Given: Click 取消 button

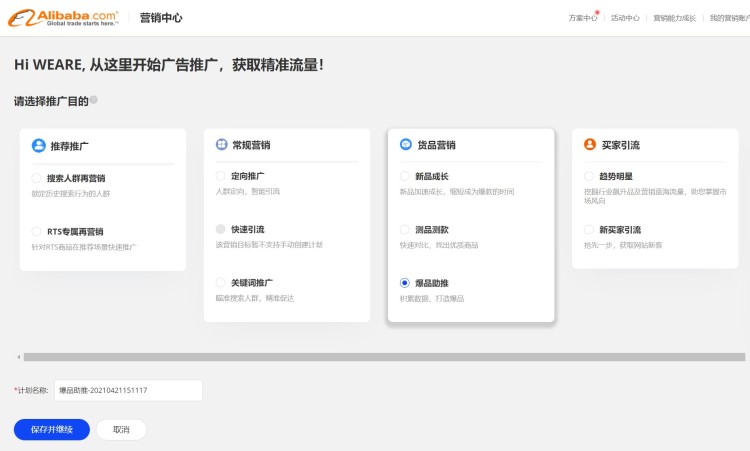Looking at the screenshot, I should [121, 429].
